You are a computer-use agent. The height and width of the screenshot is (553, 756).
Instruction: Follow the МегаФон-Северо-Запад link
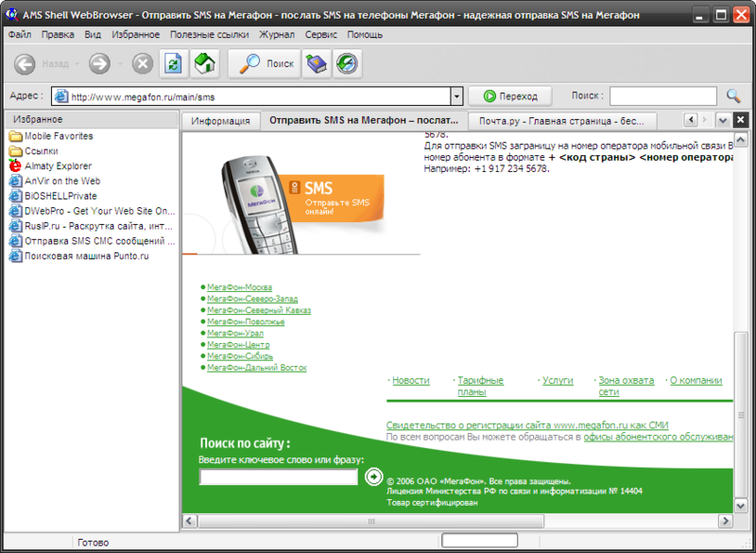tap(252, 299)
